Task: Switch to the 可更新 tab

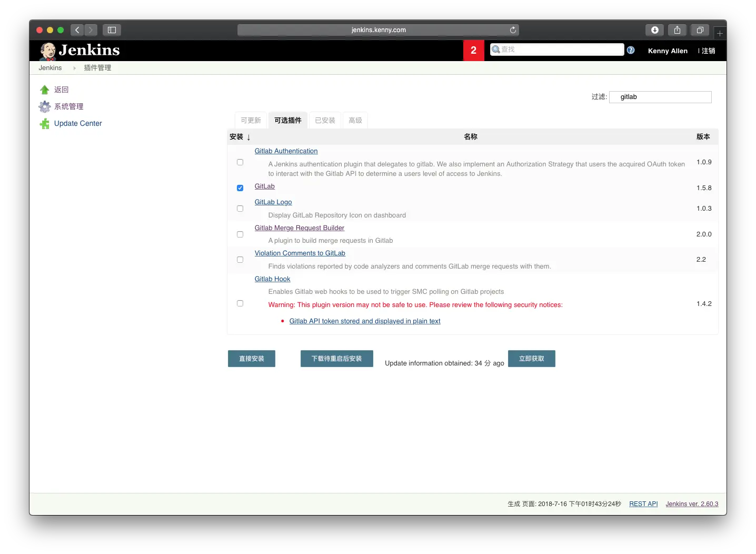Action: [x=251, y=121]
